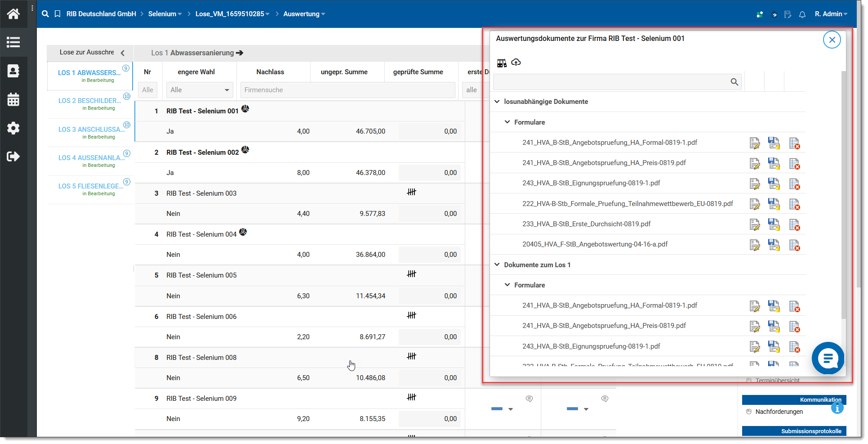Click the geprüfte Summe field for Selenium 001
Viewport: 868px width, 444px height.
coord(429,131)
